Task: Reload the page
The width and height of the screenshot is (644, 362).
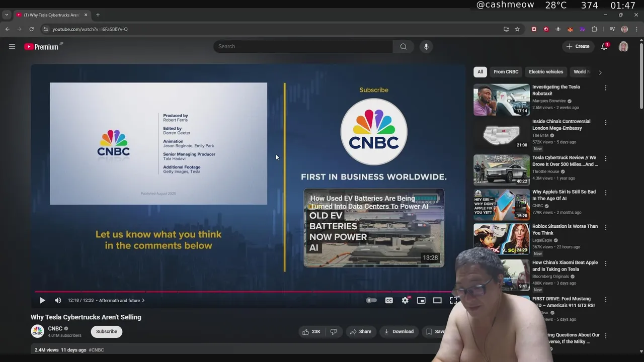Action: coord(31,29)
